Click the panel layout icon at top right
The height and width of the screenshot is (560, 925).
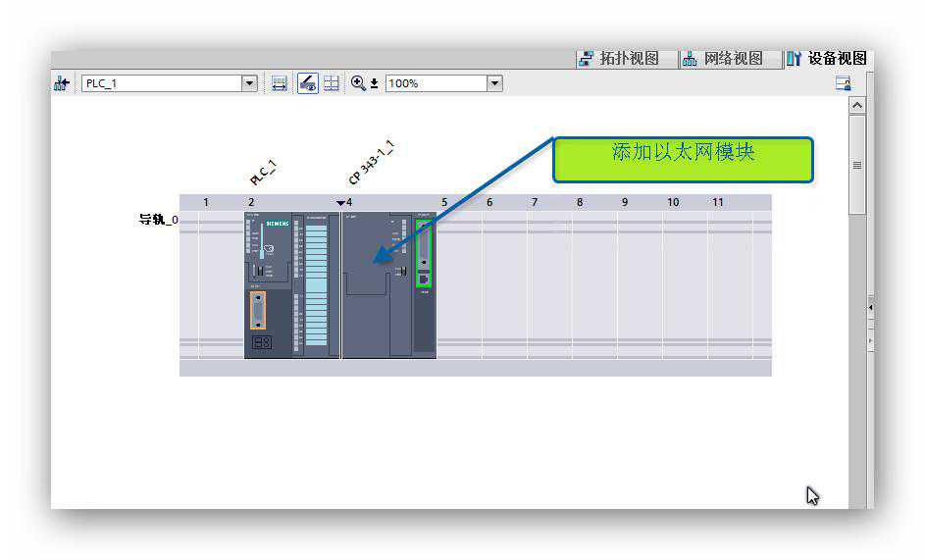point(843,83)
